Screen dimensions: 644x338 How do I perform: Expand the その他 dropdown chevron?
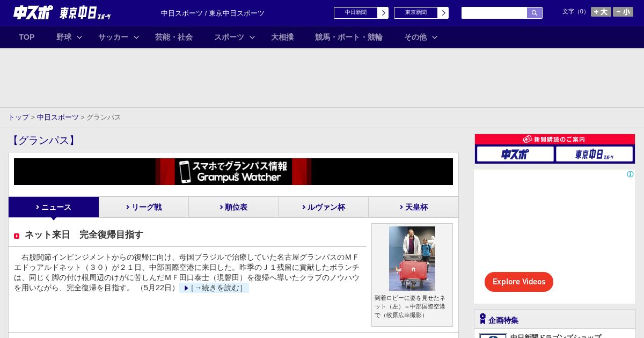pos(435,37)
